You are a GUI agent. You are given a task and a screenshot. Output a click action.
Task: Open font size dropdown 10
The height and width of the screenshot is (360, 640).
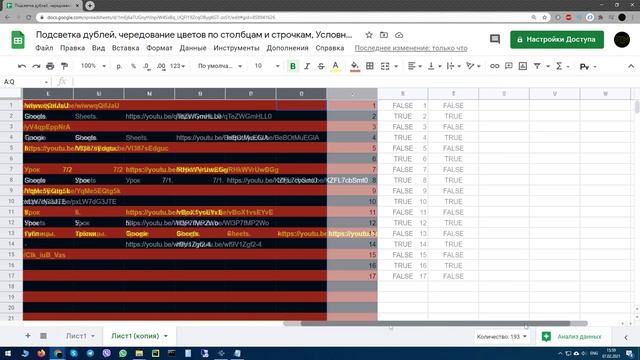[x=267, y=66]
